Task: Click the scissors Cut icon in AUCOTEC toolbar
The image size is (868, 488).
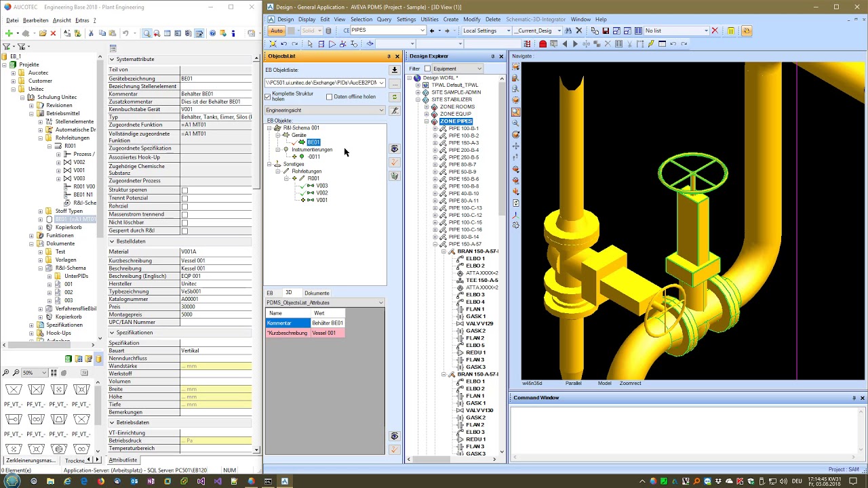Action: (x=91, y=33)
